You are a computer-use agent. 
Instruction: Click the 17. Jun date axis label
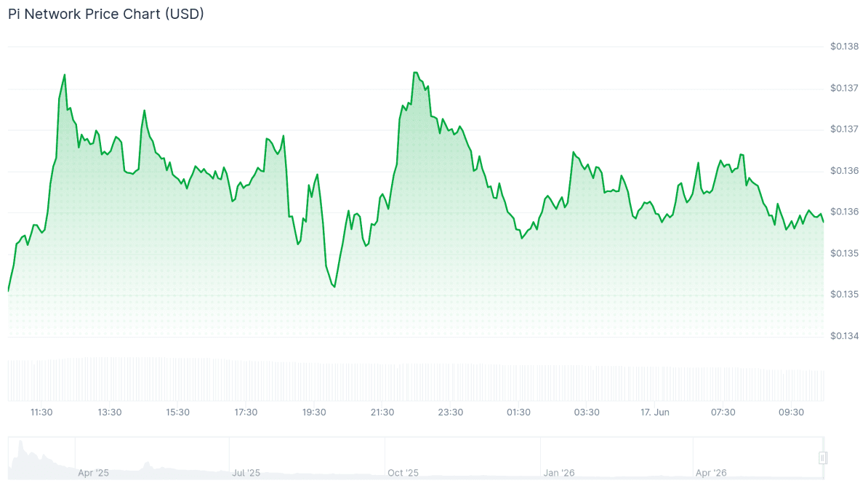click(655, 412)
